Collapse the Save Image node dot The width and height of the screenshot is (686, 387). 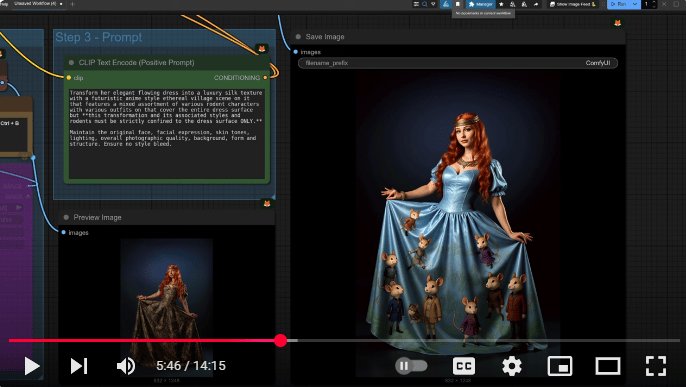(298, 37)
